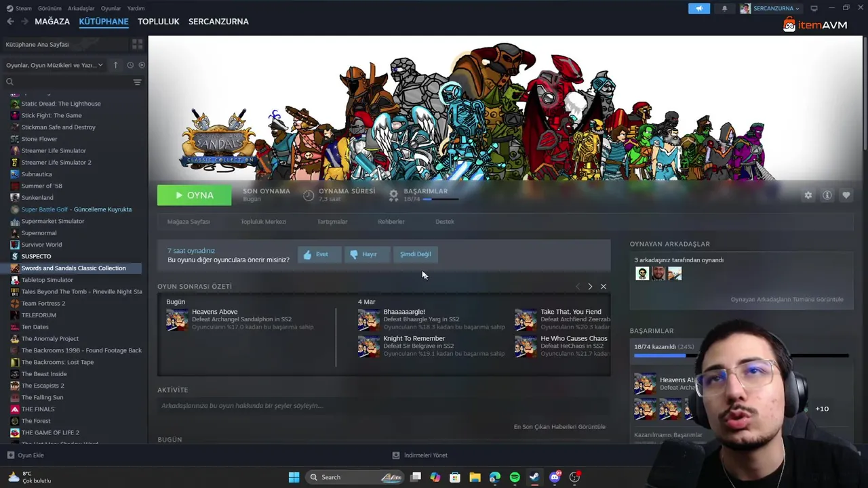The image size is (868, 488).
Task: Open the announcements megaphone icon
Action: click(x=699, y=8)
